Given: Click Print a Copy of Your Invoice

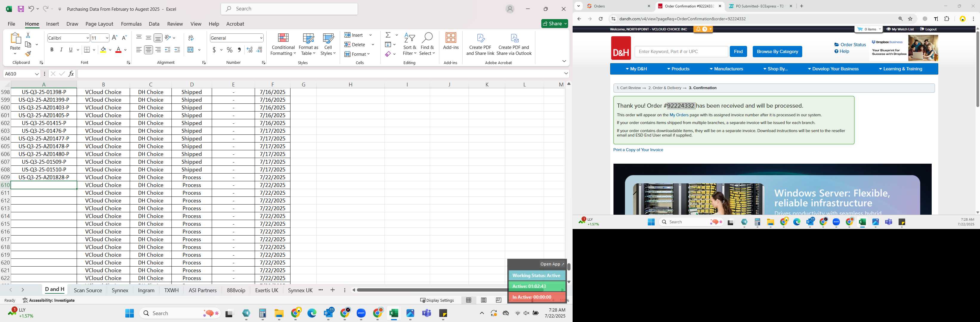Looking at the screenshot, I should coord(638,150).
